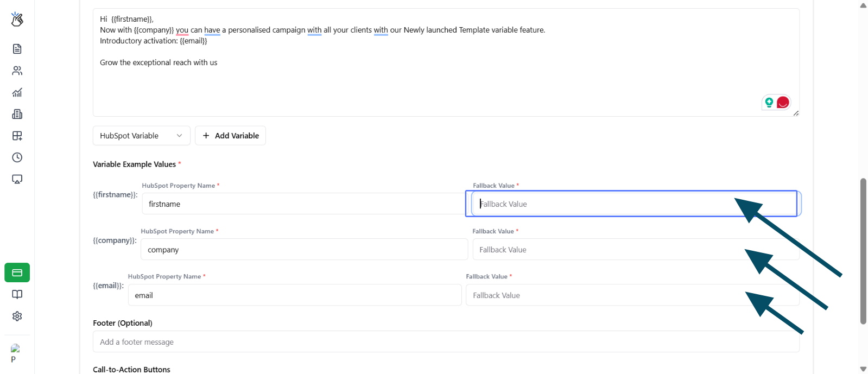
Task: Select the green templates card icon
Action: click(17, 272)
